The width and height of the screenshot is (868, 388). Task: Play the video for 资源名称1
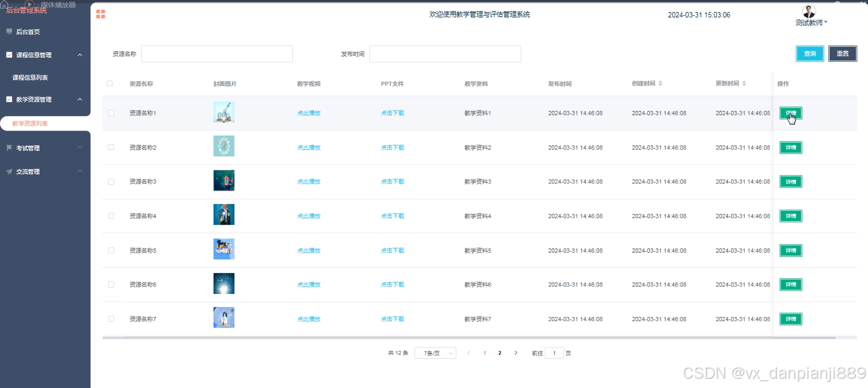[x=309, y=113]
